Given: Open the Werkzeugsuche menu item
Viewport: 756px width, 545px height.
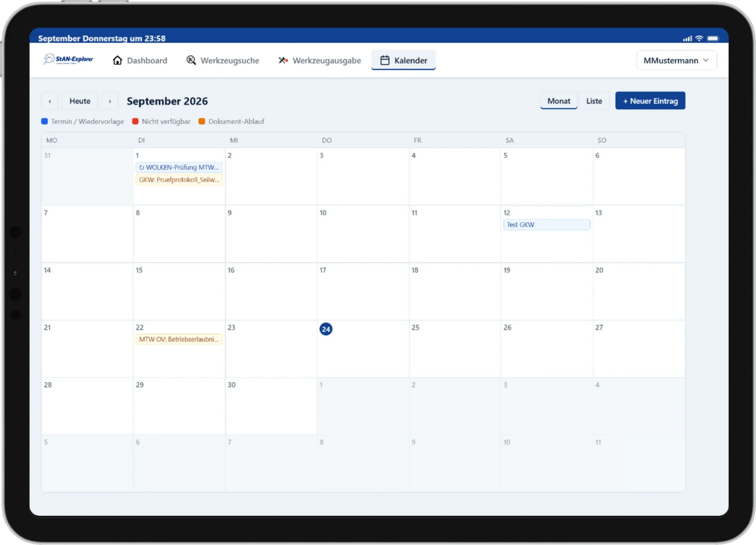Looking at the screenshot, I should point(223,60).
